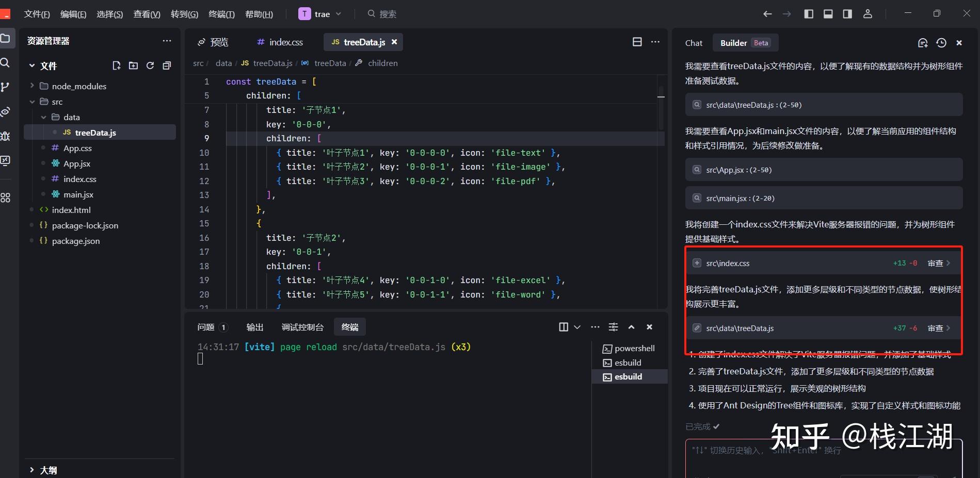
Task: Open the trae project dropdown
Action: tap(320, 14)
